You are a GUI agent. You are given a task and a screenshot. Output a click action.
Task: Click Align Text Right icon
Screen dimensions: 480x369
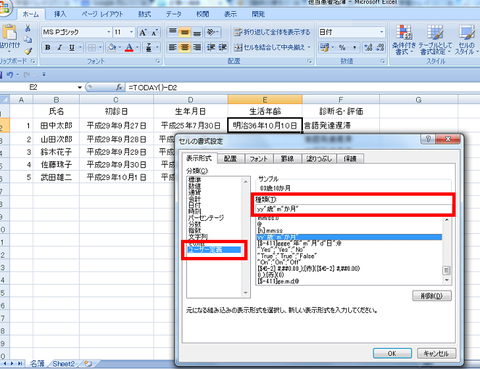click(x=197, y=47)
